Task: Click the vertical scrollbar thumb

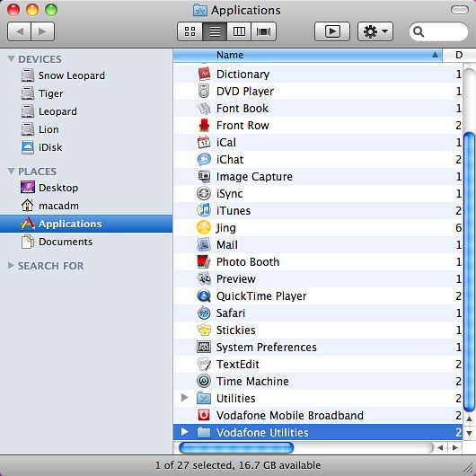Action: [470, 272]
